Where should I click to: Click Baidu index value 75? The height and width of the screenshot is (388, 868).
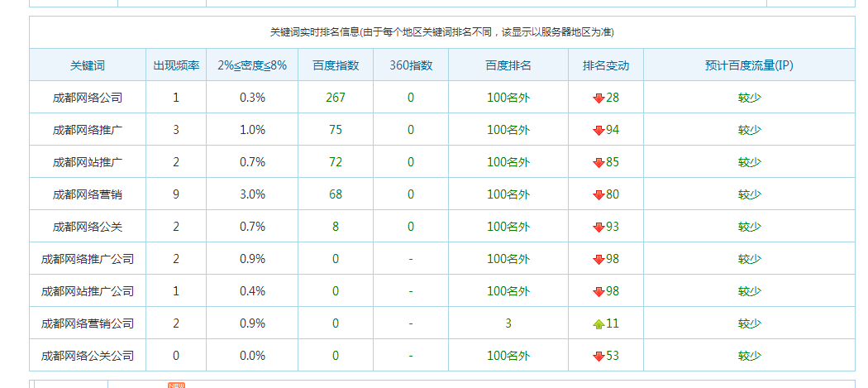coord(335,130)
